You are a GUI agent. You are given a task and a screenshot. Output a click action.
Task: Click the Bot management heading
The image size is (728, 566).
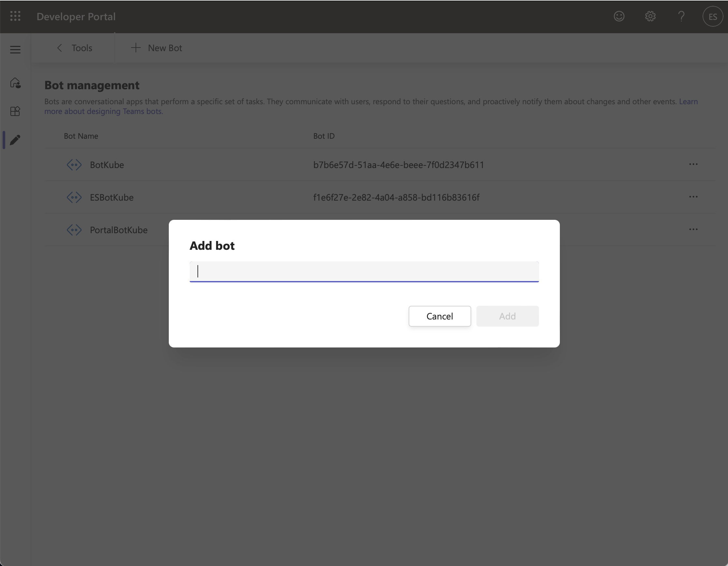click(92, 85)
